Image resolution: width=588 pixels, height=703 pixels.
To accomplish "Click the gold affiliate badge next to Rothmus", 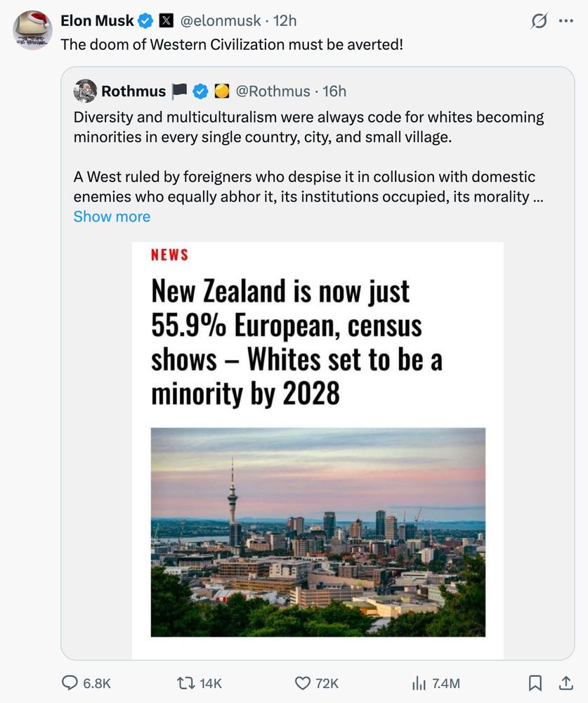I will click(x=221, y=91).
